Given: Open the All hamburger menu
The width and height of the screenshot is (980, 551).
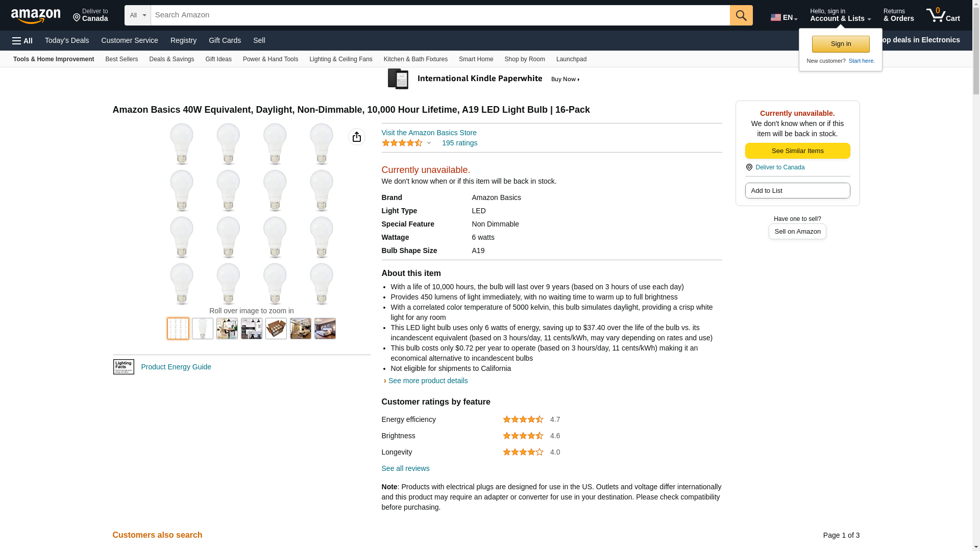Looking at the screenshot, I should 22,41.
